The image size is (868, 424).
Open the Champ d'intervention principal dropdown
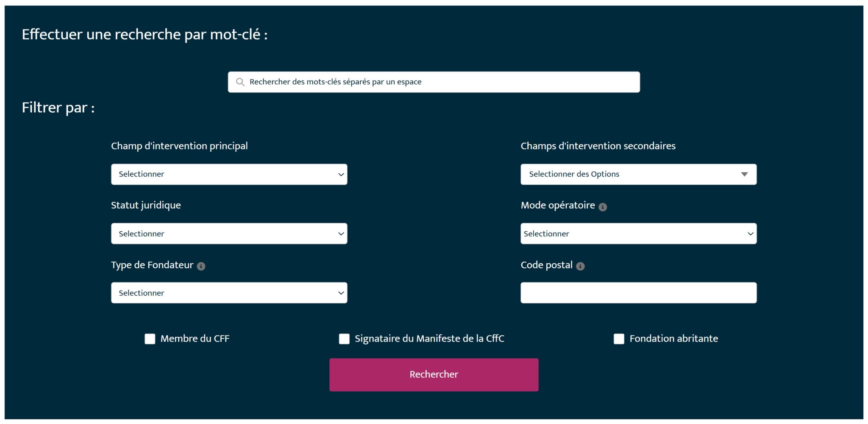pos(229,175)
